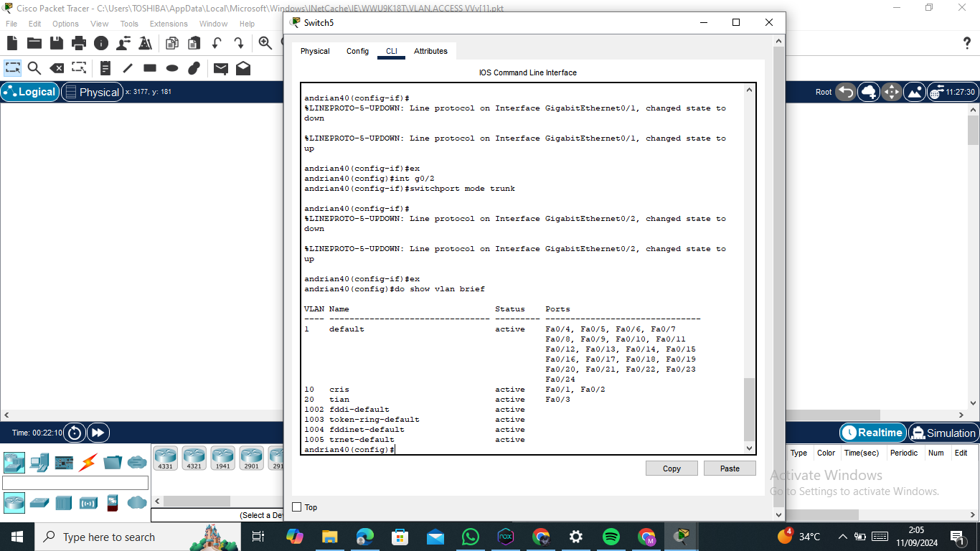Switch to Logical workspace view

click(x=30, y=92)
